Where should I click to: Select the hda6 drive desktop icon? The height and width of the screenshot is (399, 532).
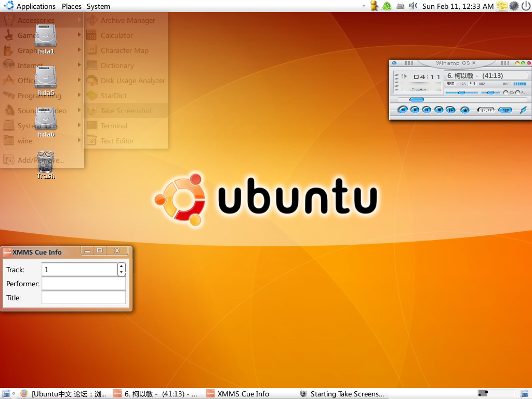(46, 123)
